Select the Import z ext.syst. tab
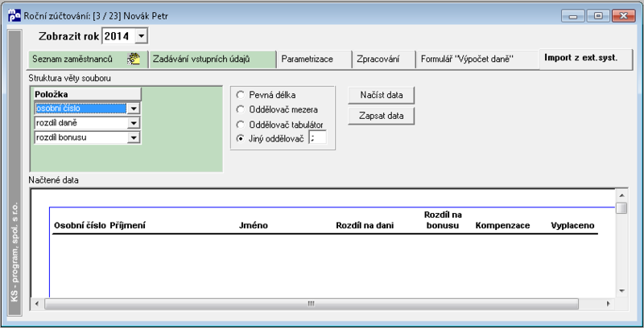The height and width of the screenshot is (328, 644). pos(586,59)
